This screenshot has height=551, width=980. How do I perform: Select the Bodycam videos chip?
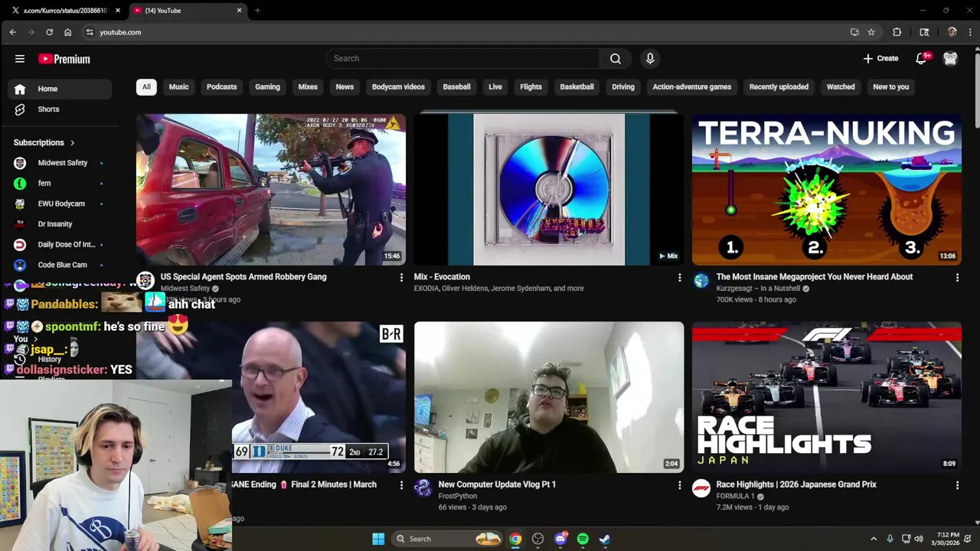(x=398, y=86)
